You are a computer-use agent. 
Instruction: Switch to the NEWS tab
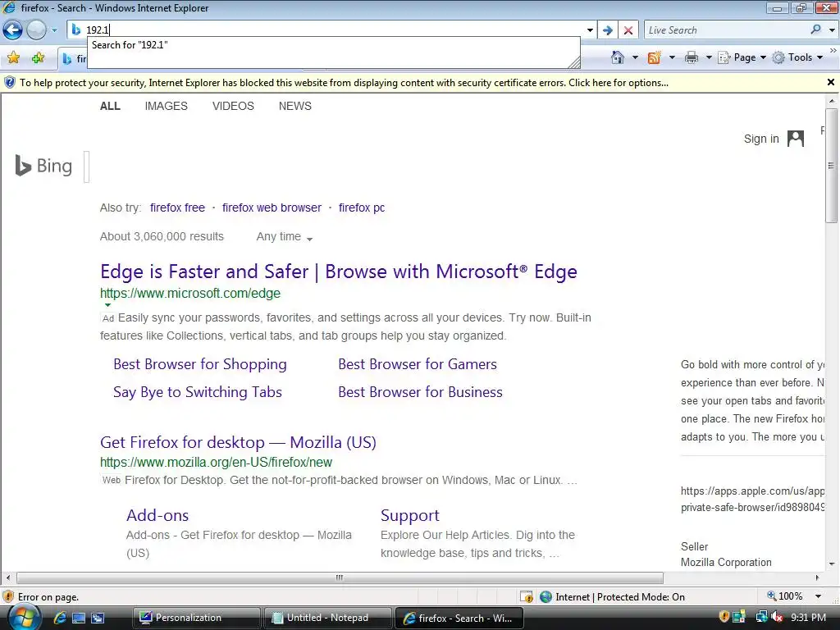(x=295, y=106)
